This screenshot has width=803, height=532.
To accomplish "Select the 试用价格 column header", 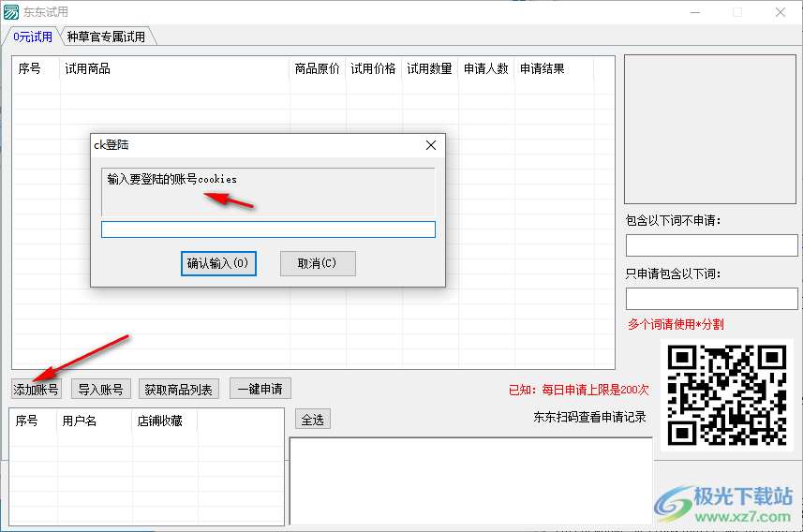I will (374, 68).
